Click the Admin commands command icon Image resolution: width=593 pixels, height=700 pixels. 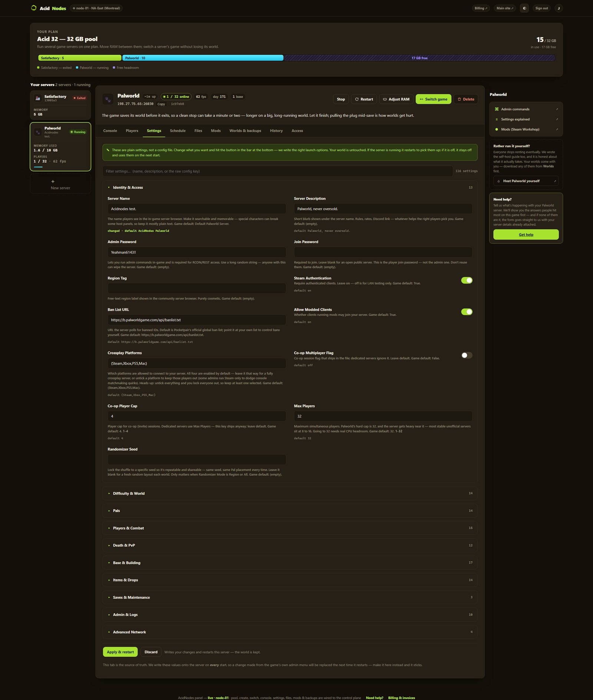coord(497,109)
